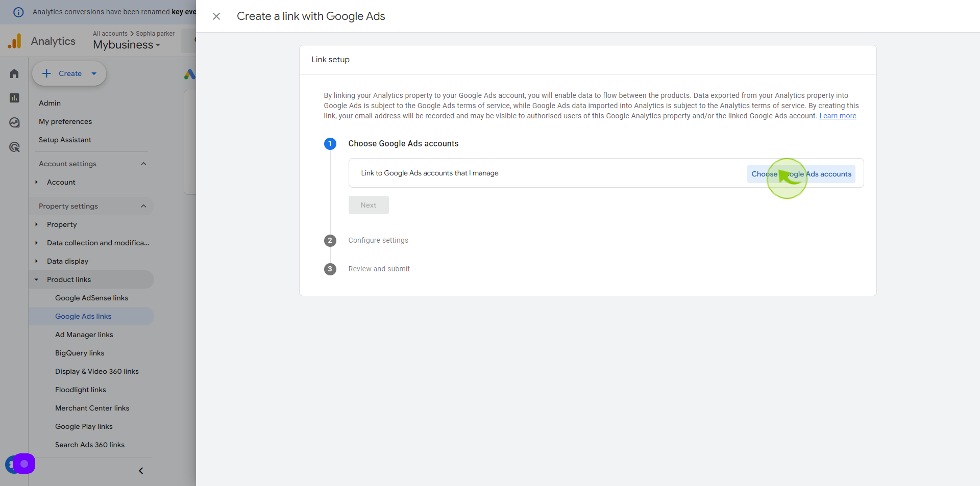Viewport: 980px width, 486px height.
Task: Click step 2 Configure settings
Action: 378,240
